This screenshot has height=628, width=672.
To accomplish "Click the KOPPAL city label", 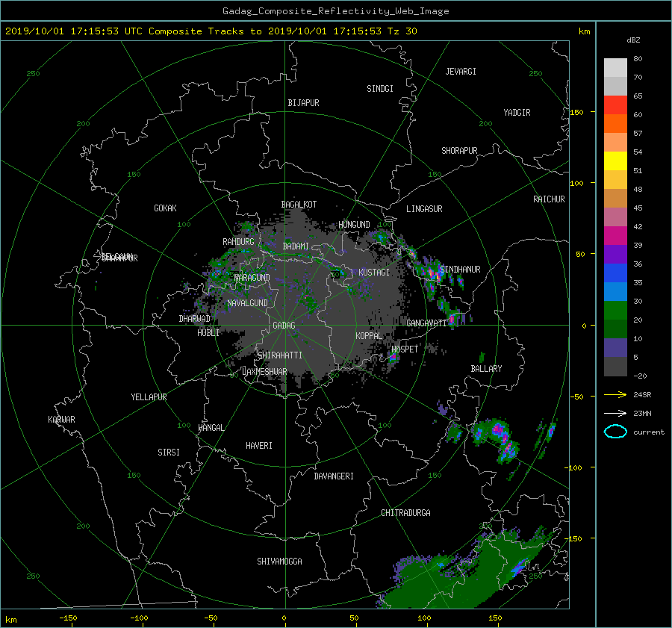I will [369, 336].
